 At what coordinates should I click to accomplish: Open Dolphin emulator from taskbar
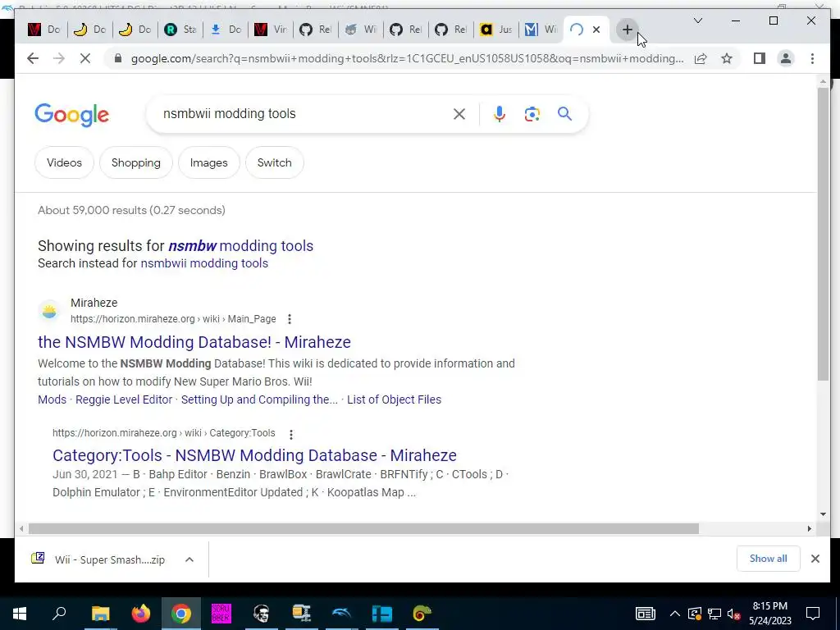[x=341, y=614]
